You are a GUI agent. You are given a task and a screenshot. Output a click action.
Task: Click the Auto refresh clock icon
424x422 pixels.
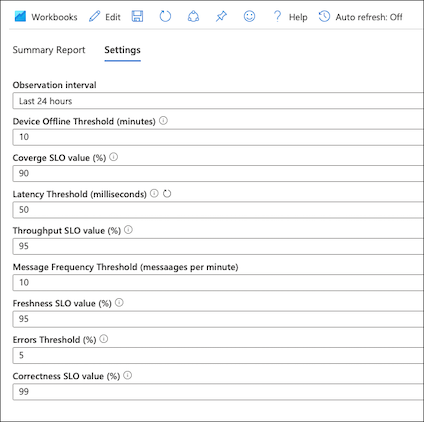pyautogui.click(x=324, y=16)
